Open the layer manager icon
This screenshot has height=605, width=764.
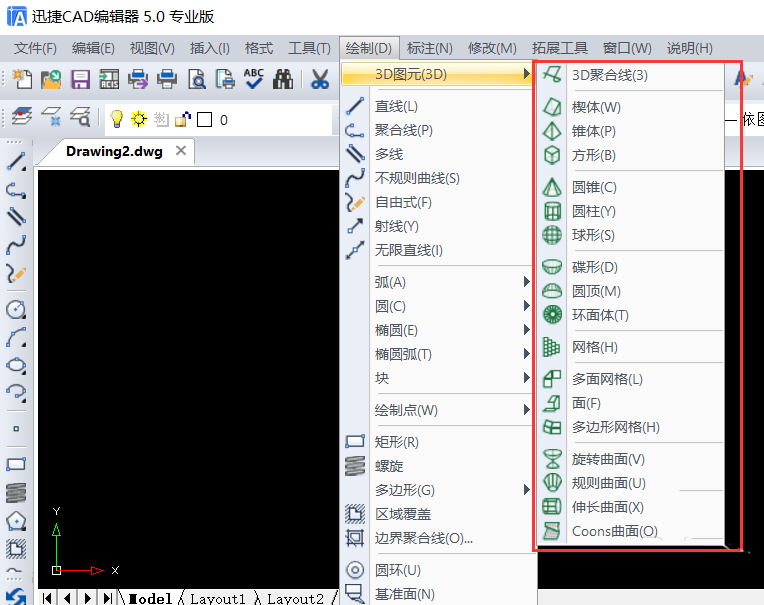(21, 117)
